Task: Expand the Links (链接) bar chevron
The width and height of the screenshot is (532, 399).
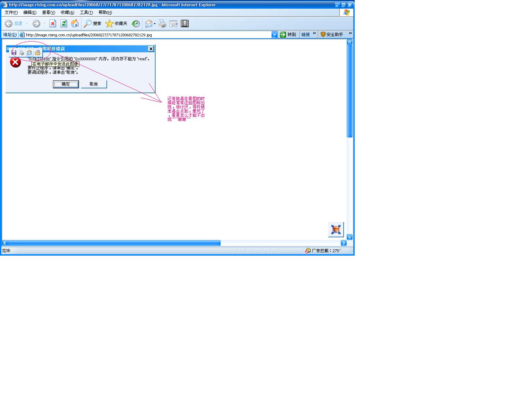Action: tap(314, 34)
